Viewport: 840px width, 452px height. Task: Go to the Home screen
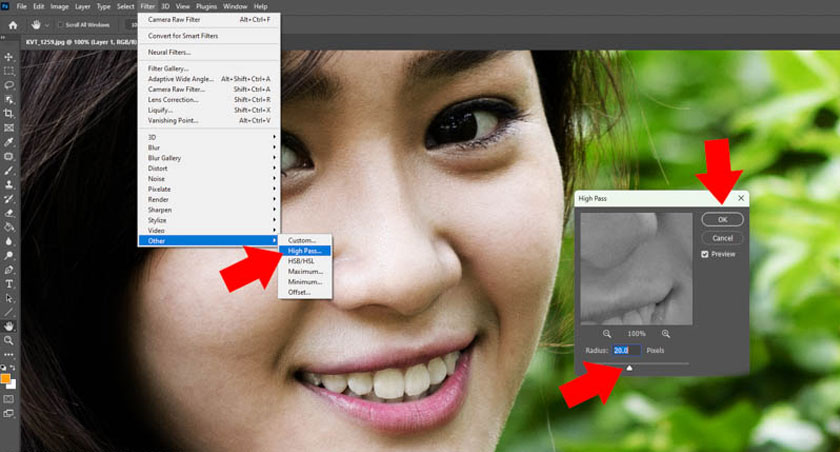pyautogui.click(x=13, y=25)
